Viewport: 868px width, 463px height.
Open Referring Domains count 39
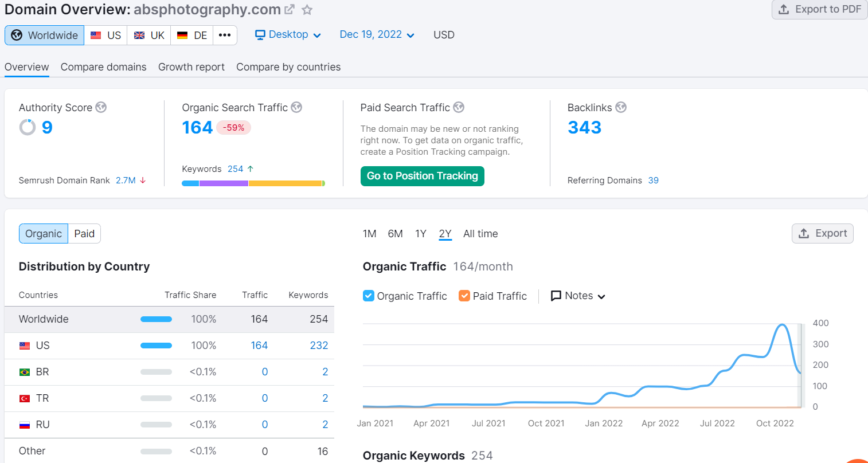(x=654, y=180)
